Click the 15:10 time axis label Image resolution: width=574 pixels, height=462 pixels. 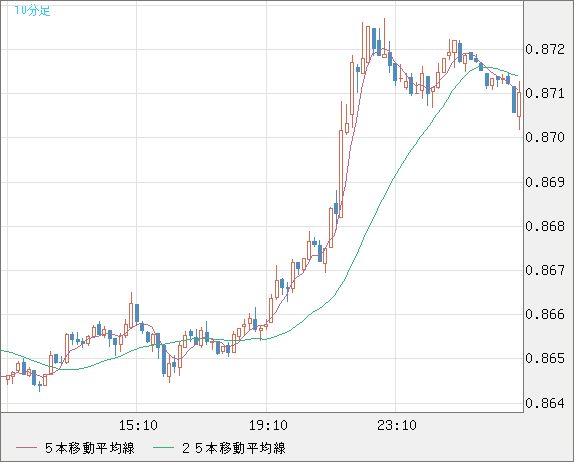click(x=138, y=425)
